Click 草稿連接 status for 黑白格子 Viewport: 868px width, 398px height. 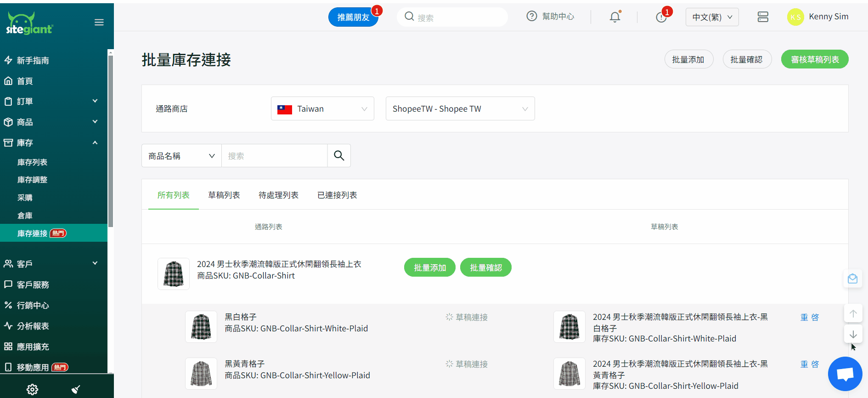click(467, 317)
